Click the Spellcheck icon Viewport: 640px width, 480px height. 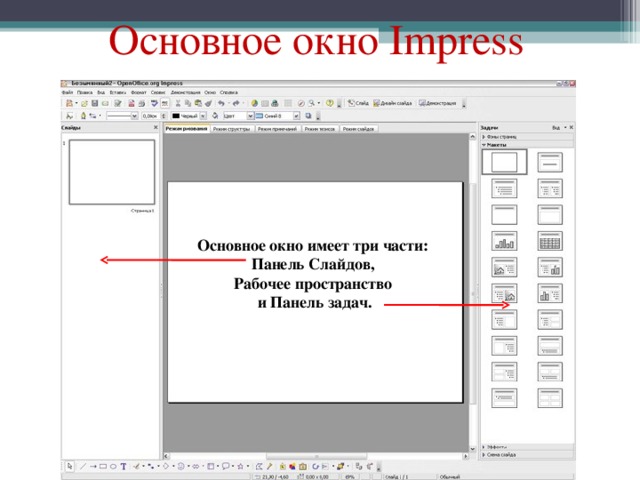click(154, 104)
